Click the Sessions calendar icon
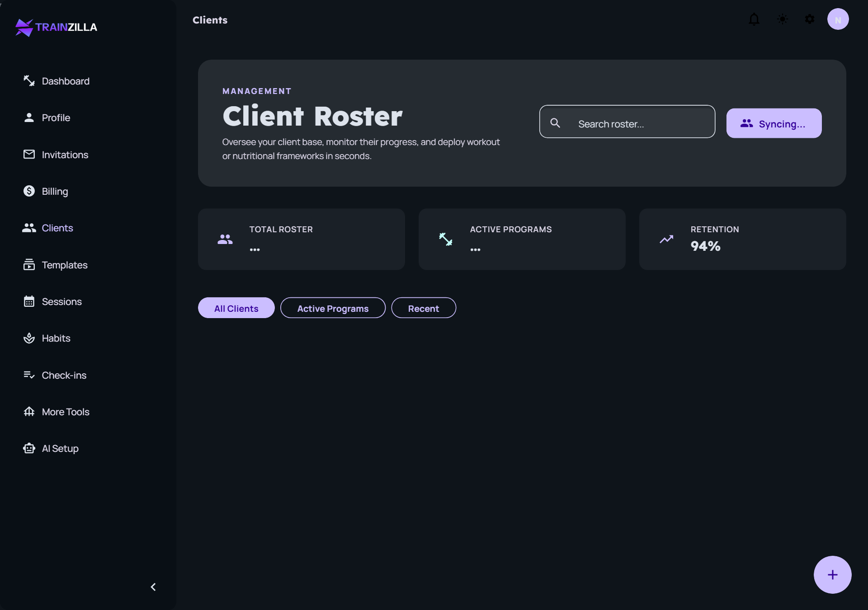Screen dimensions: 868x610 coord(29,301)
